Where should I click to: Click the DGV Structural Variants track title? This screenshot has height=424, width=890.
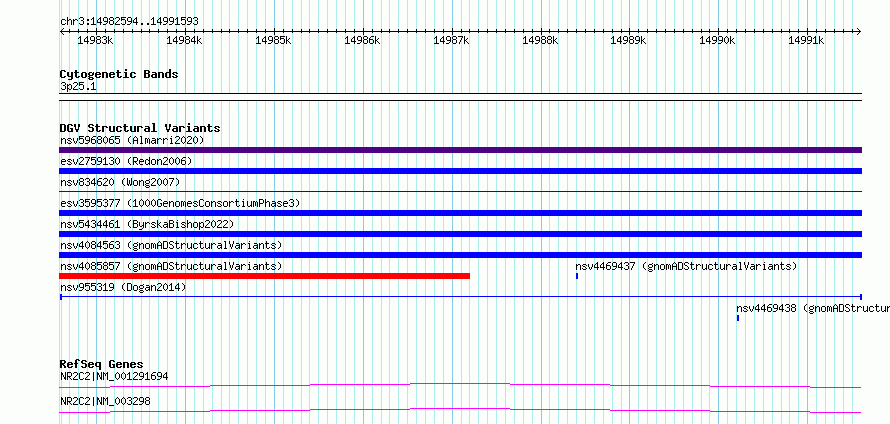[140, 128]
